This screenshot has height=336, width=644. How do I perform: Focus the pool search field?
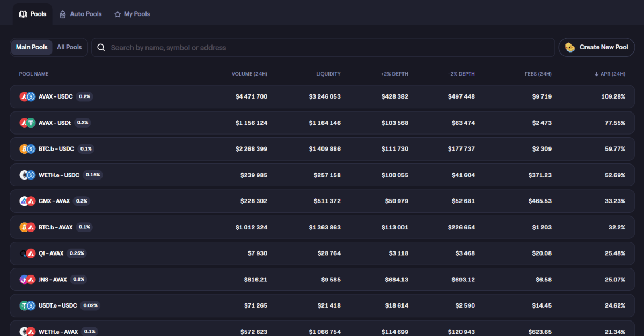coord(323,47)
